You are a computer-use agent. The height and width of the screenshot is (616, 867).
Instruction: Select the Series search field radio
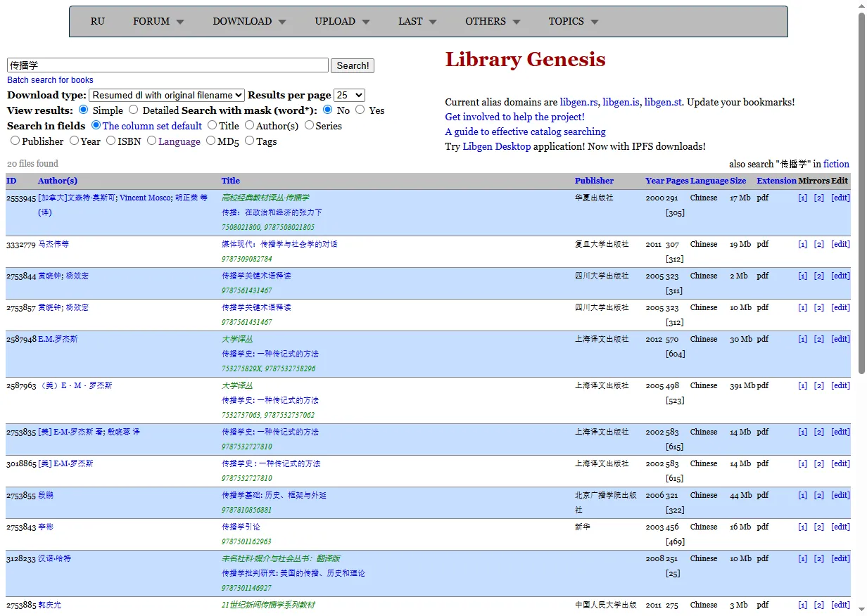point(309,125)
